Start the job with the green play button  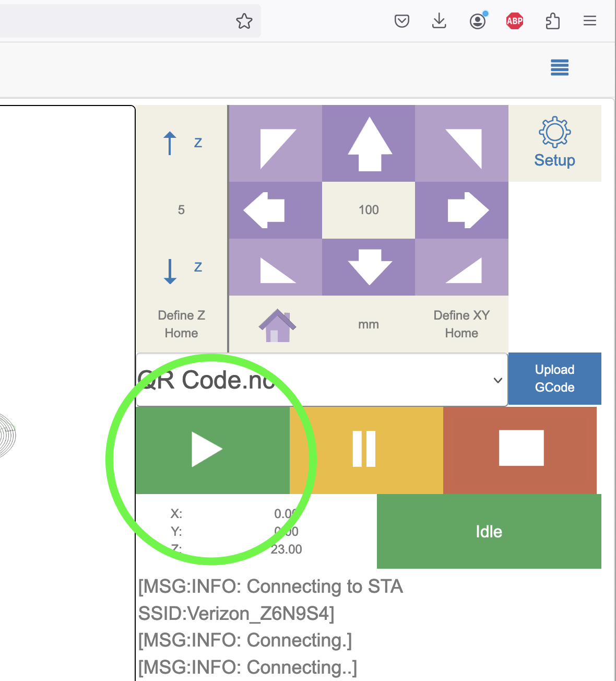(x=212, y=450)
